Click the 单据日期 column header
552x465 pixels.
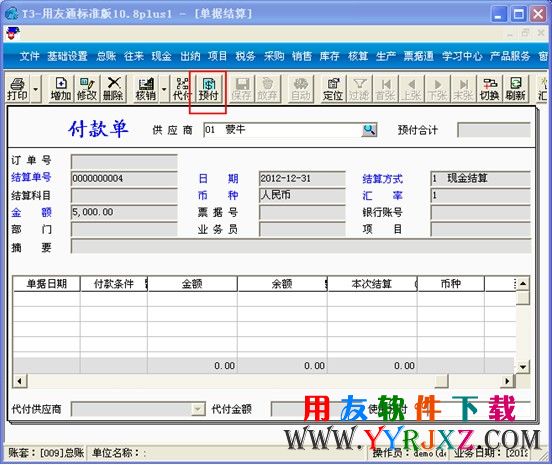46,284
